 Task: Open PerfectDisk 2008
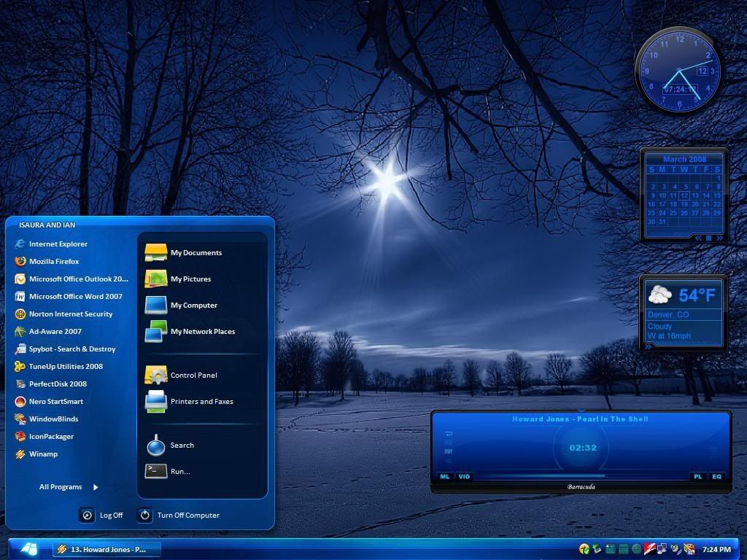point(51,384)
